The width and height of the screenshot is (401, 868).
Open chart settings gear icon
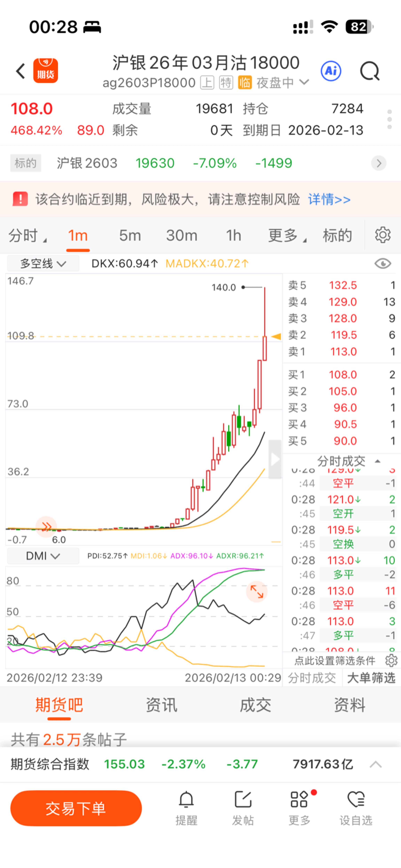pos(383,235)
